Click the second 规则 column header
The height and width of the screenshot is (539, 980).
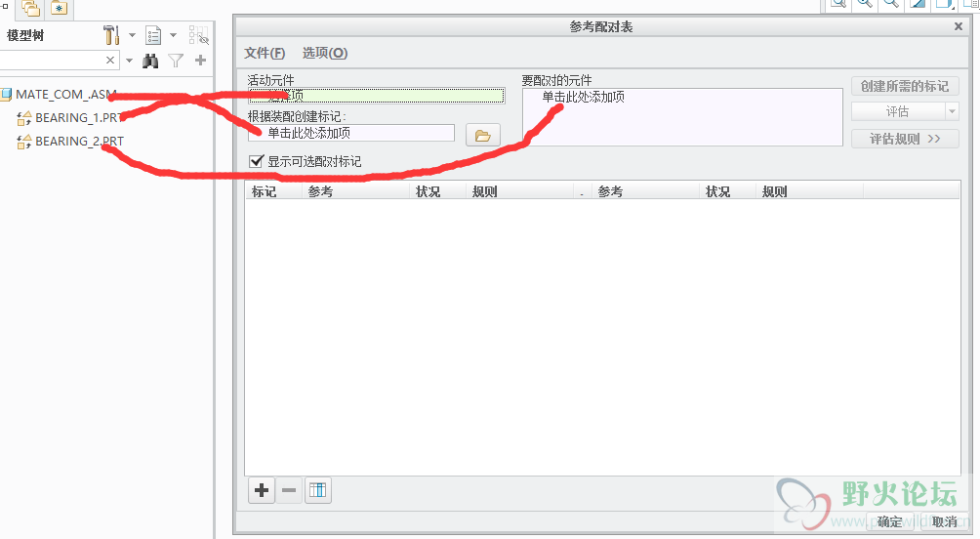(x=809, y=191)
